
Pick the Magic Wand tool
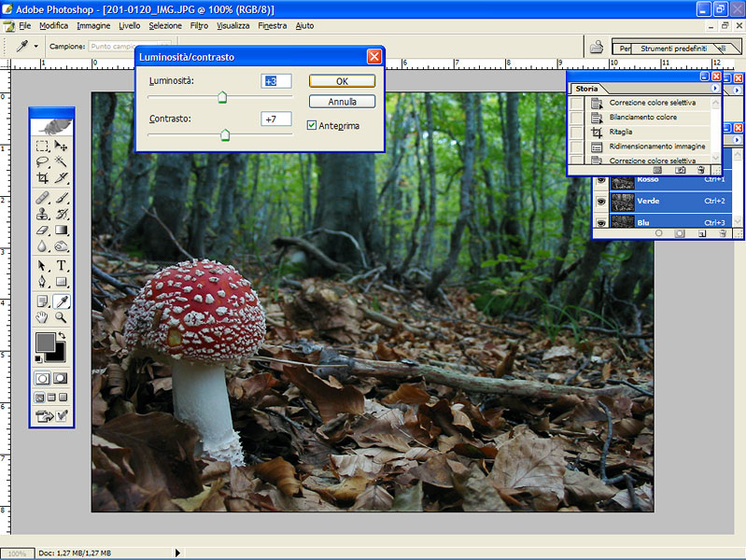61,161
